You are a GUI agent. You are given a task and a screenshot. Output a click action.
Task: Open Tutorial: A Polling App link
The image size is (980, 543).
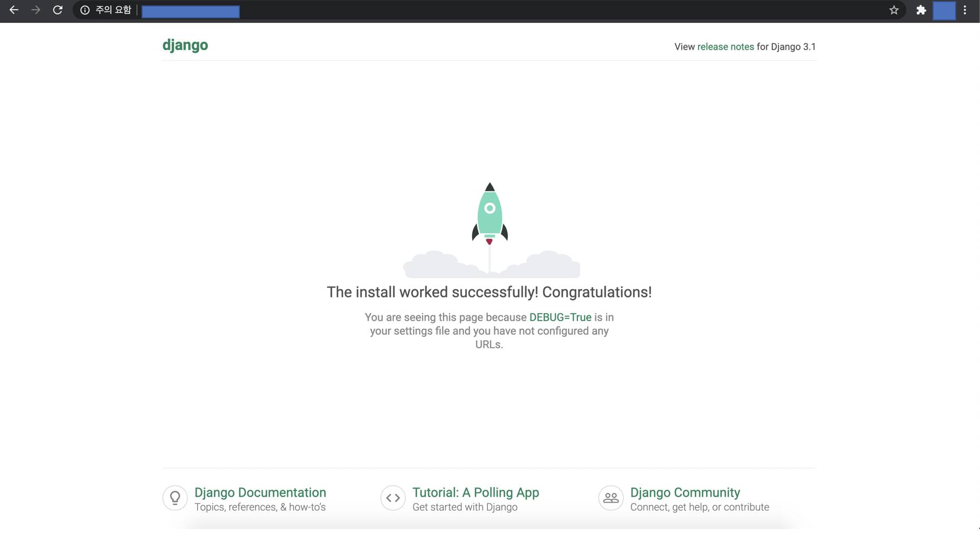[x=475, y=493]
